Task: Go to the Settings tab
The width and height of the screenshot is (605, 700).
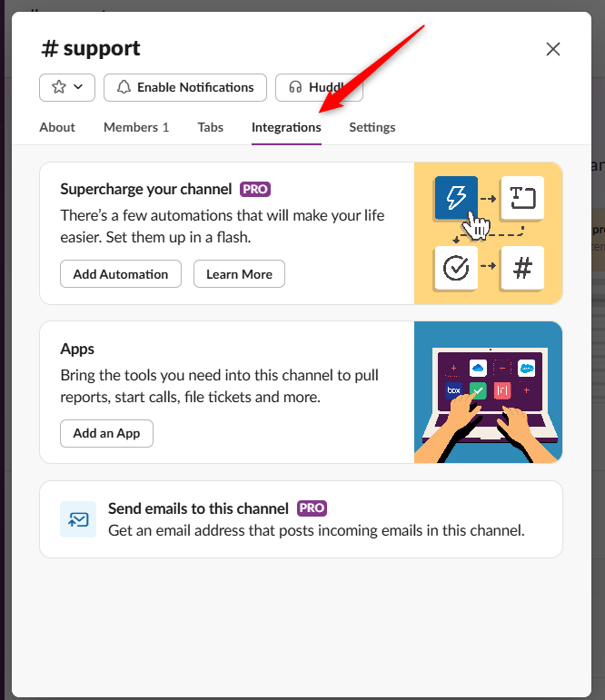Action: (x=372, y=127)
